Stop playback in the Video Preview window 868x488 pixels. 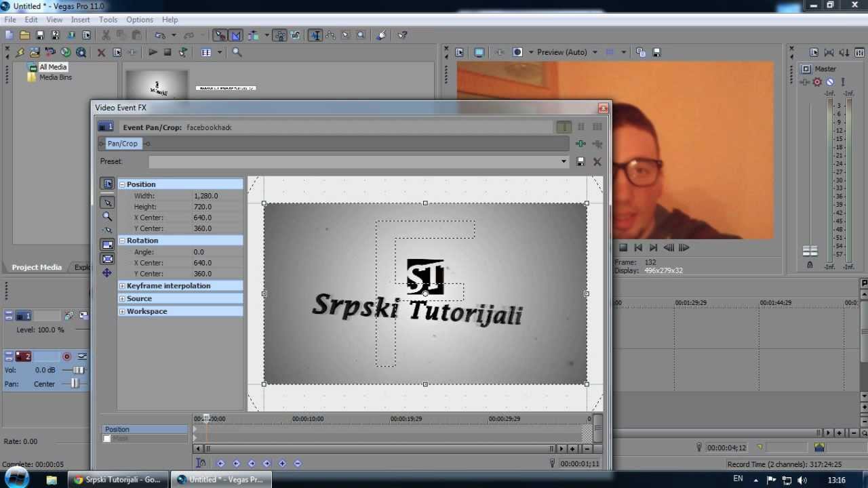pyautogui.click(x=623, y=248)
